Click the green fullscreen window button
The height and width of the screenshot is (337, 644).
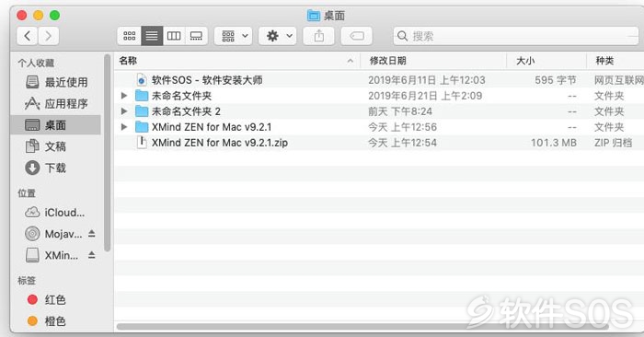54,16
